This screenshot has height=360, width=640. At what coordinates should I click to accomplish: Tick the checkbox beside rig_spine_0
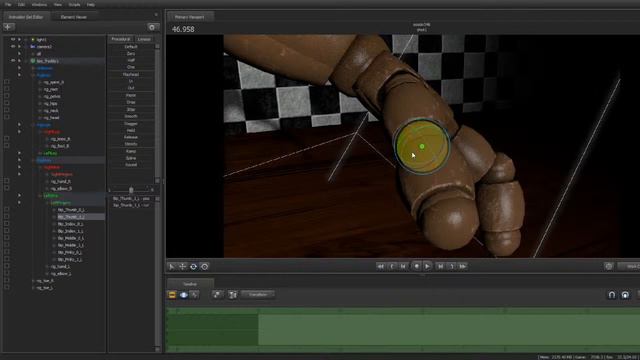7,82
